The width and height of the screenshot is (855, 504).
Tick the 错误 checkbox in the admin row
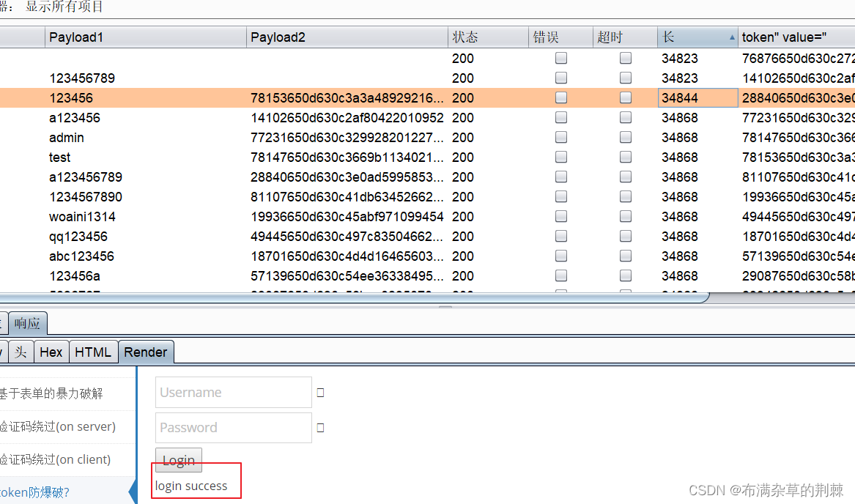[x=560, y=137]
